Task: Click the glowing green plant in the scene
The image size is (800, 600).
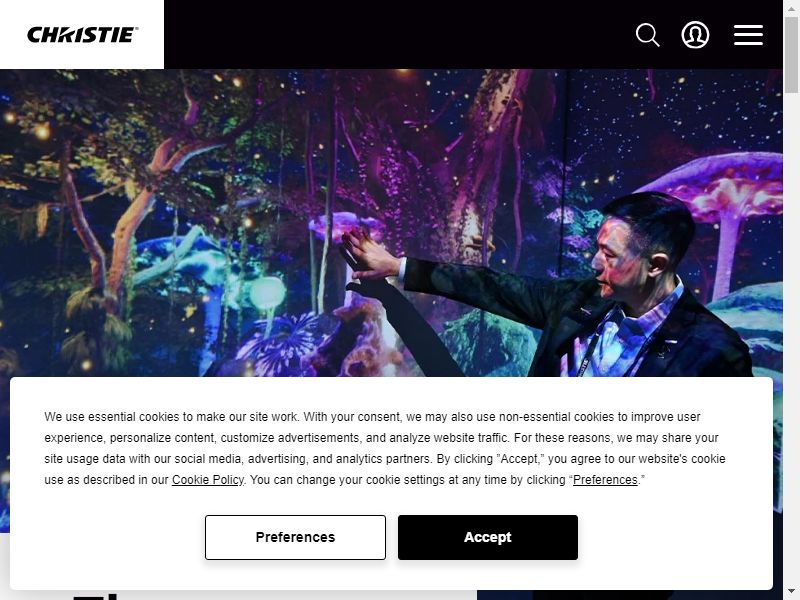Action: [267, 294]
